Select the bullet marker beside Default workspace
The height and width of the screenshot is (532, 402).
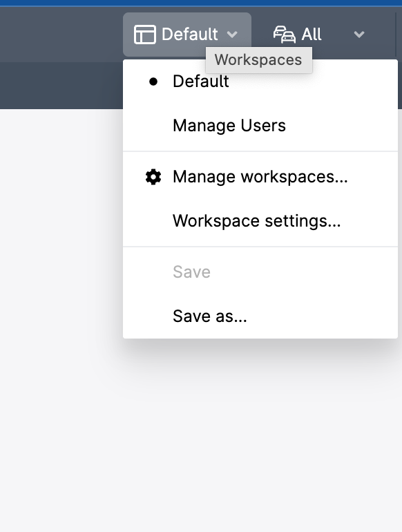(x=153, y=82)
